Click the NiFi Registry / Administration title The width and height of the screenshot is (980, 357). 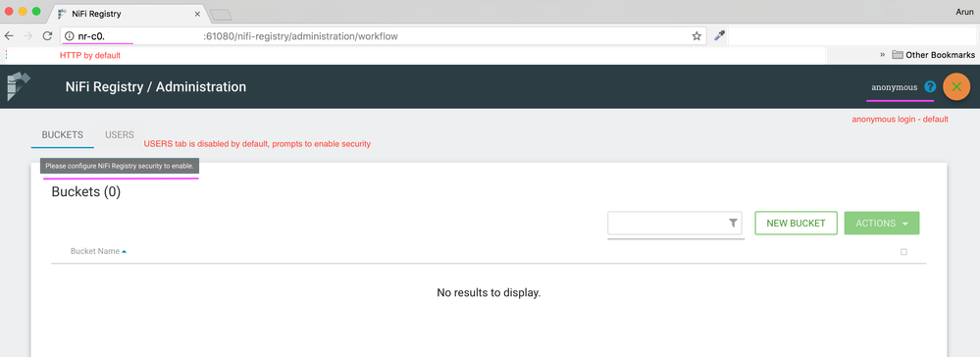pyautogui.click(x=156, y=87)
